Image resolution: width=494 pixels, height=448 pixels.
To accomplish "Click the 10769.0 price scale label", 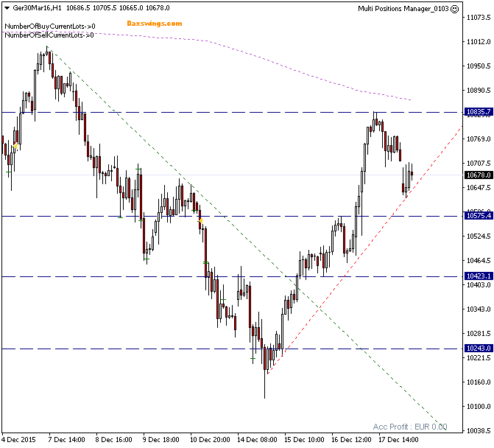I will [x=479, y=139].
